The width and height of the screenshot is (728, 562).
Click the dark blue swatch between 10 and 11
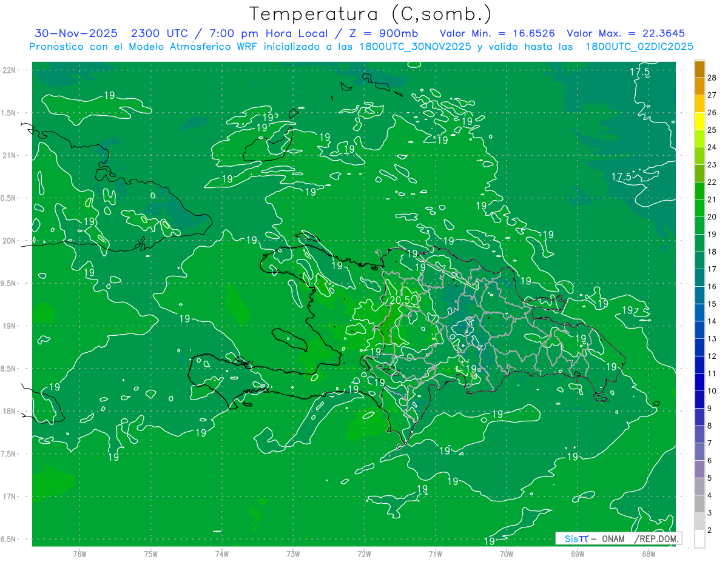(699, 382)
